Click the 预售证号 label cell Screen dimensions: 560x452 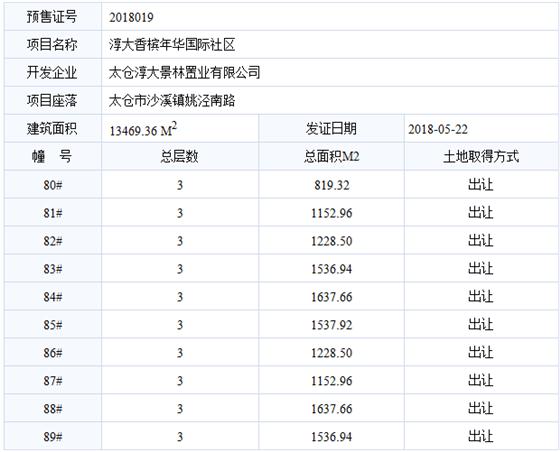(52, 17)
